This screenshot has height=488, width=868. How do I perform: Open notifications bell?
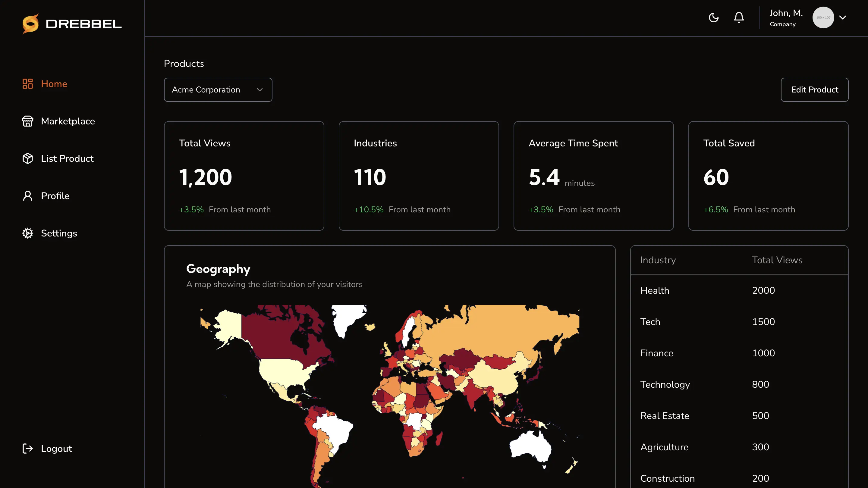(739, 17)
